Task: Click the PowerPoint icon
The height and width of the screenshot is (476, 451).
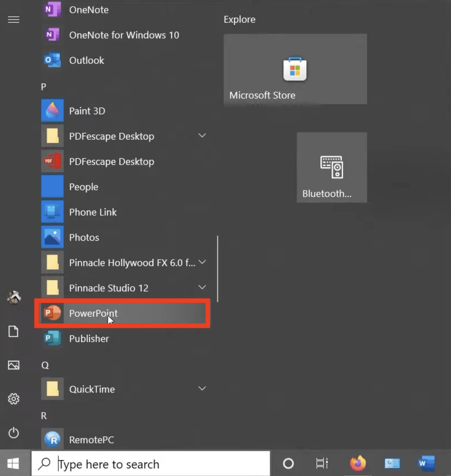Action: 52,313
